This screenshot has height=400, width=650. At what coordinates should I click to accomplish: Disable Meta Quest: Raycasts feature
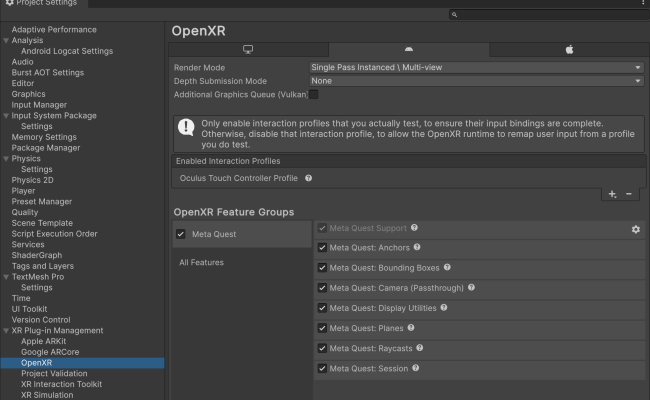point(322,348)
